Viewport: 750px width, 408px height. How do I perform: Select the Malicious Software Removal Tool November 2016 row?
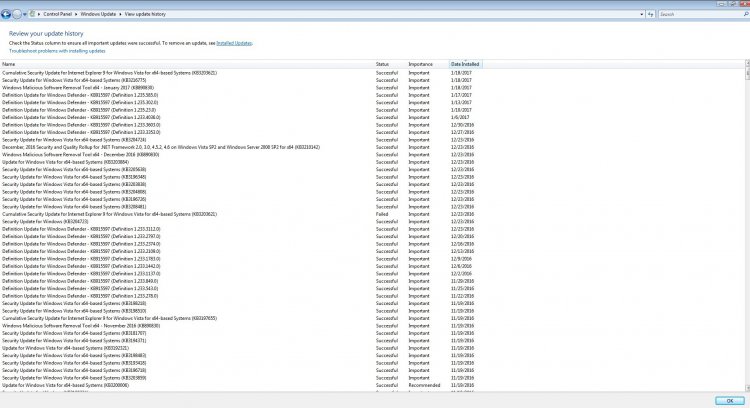[x=239, y=326]
